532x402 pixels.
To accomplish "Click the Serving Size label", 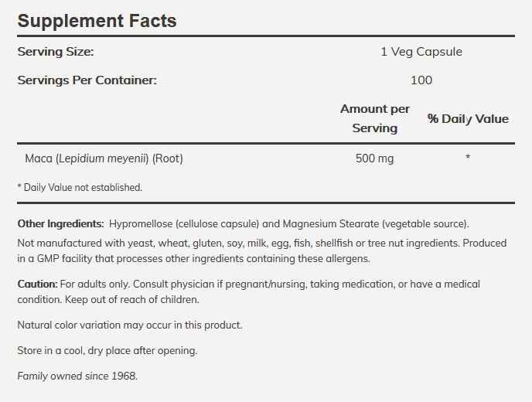I will click(56, 52).
